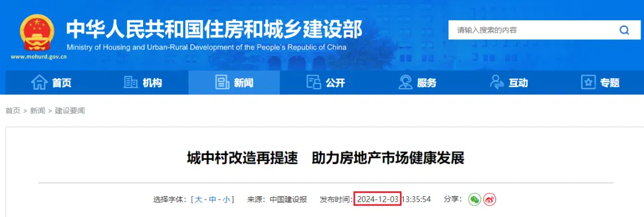Click the source text 中国建设报
644x217 pixels.
pos(289,200)
